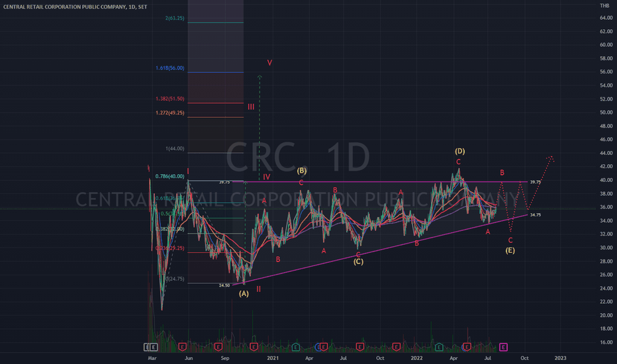This screenshot has height=364, width=617.
Task: Open the red earnings marker near Jun 2020
Action: [182, 347]
